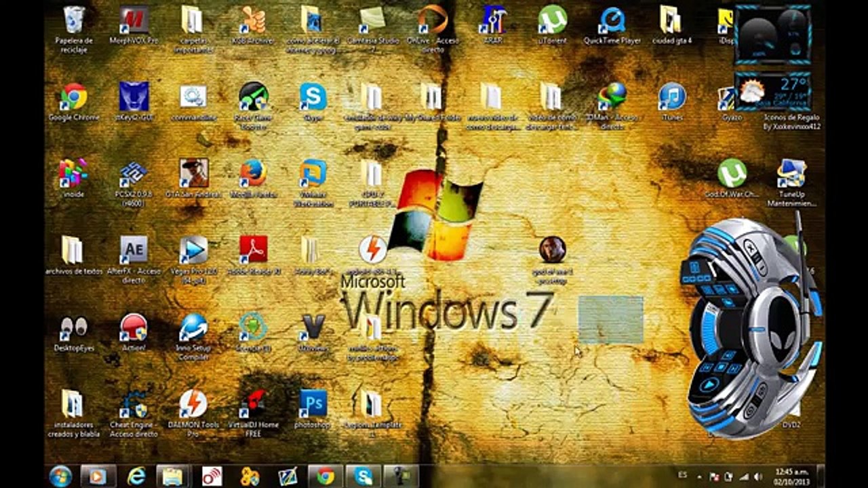Open the ES language indicator
The image size is (868, 488).
coord(682,476)
